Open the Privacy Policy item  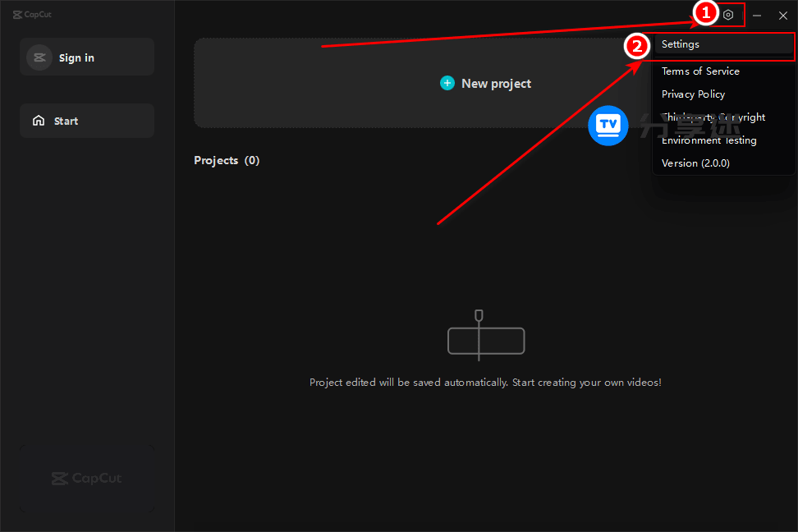[x=693, y=94]
